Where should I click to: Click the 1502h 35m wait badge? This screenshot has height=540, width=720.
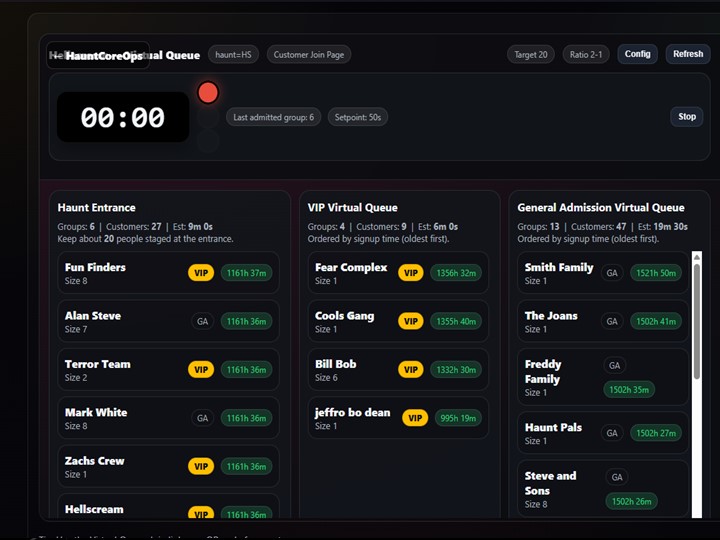coord(629,390)
